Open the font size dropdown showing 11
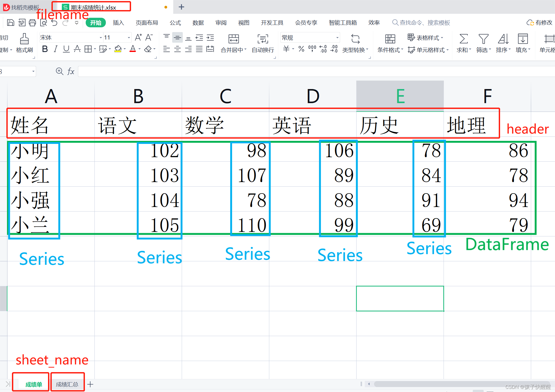Screen dimensions: 555x392 (x=129, y=38)
